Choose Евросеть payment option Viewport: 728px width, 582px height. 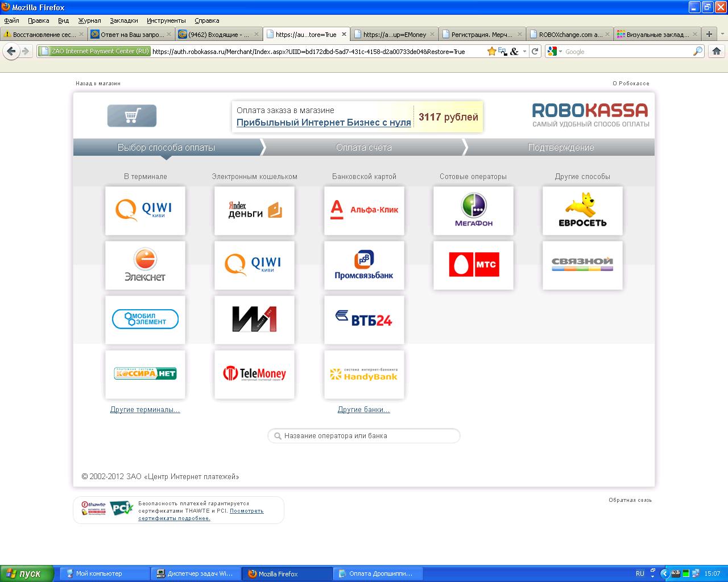pyautogui.click(x=582, y=210)
